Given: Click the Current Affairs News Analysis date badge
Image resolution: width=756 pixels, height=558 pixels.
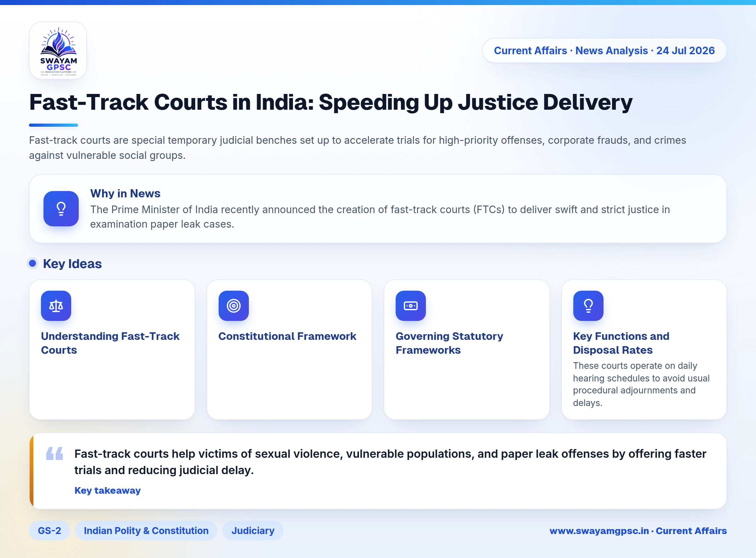Looking at the screenshot, I should pyautogui.click(x=604, y=51).
